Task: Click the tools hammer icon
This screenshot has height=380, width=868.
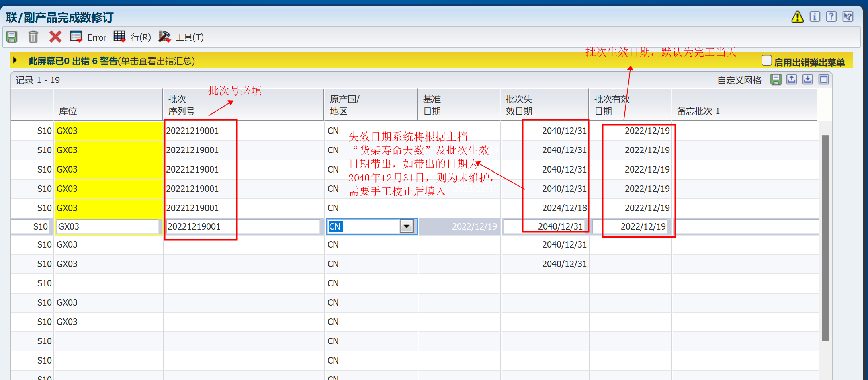Action: coord(164,37)
